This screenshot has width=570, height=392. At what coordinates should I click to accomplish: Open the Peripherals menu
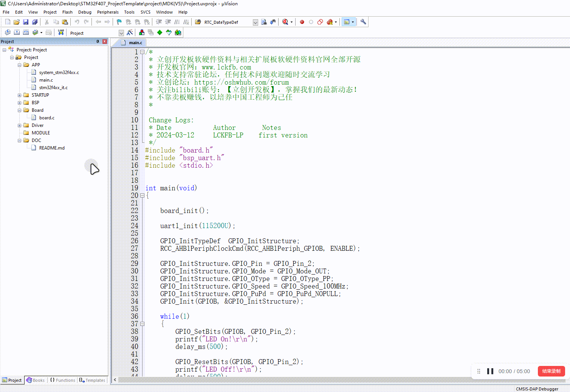108,12
